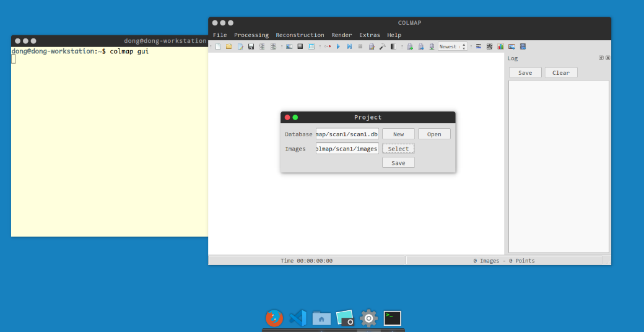Click the Save project floppy disk icon
This screenshot has width=644, height=332.
pos(251,46)
